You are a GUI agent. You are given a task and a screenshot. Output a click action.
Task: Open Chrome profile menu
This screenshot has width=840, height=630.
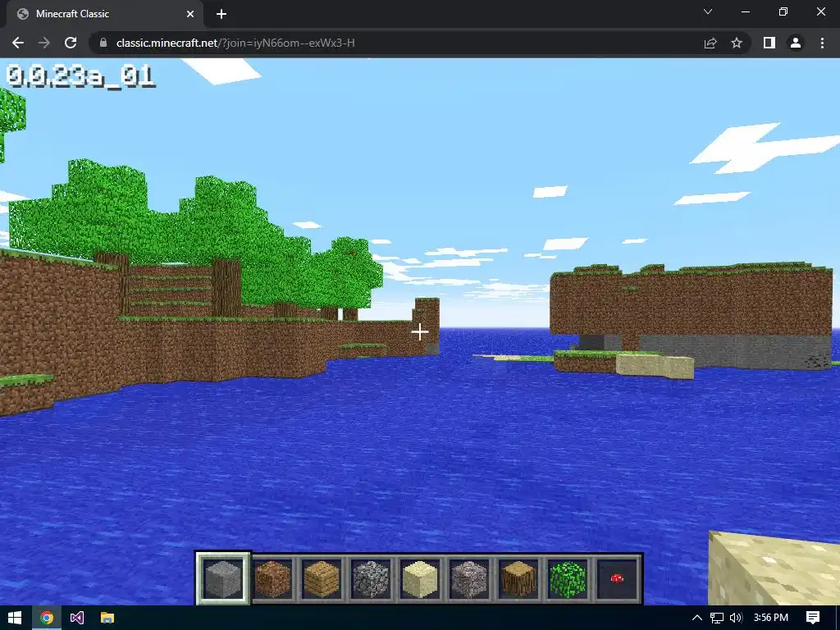coord(796,43)
